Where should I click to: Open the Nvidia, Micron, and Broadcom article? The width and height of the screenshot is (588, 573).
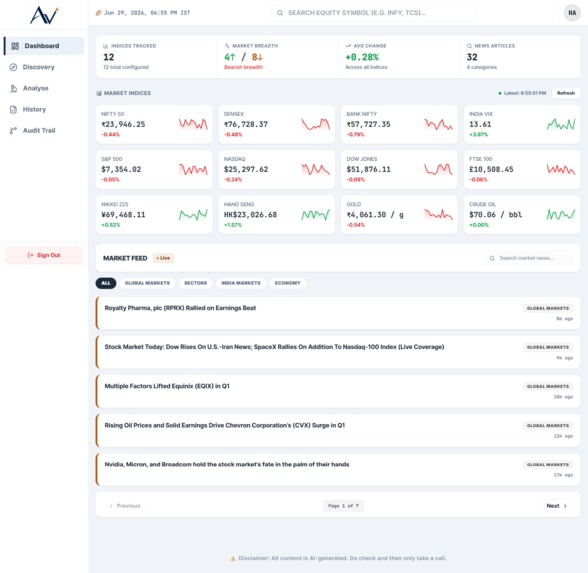338,470
